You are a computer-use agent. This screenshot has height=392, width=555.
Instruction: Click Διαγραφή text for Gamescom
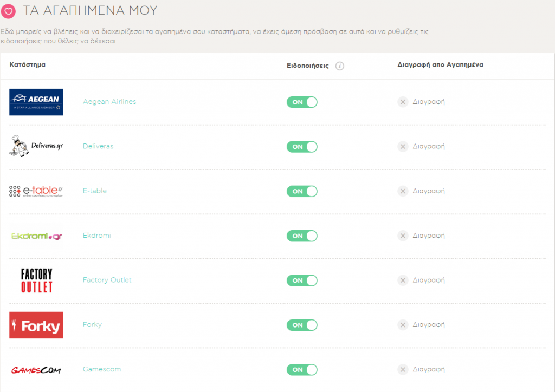(429, 369)
